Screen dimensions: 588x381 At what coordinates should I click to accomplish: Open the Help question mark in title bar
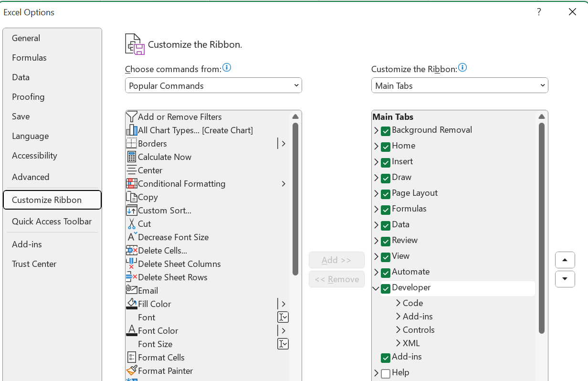pos(539,12)
